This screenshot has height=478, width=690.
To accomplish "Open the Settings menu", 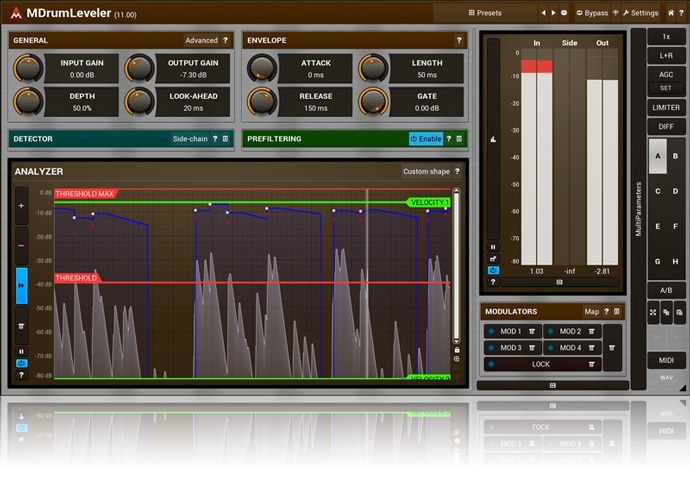I will pyautogui.click(x=639, y=13).
